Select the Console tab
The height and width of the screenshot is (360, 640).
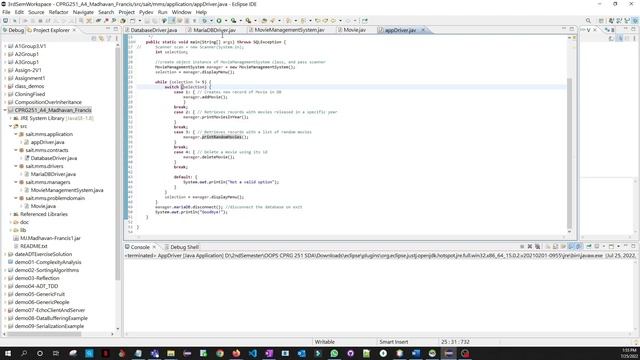pos(140,247)
